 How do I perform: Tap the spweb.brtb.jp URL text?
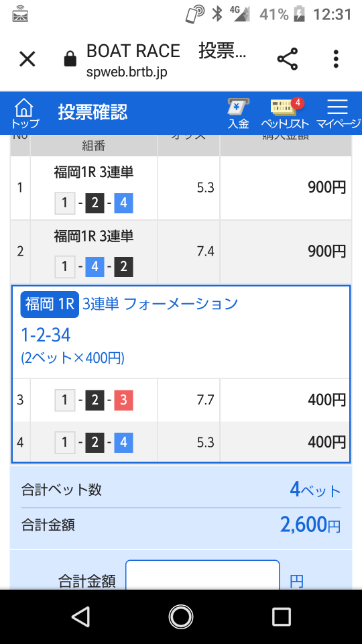click(x=127, y=72)
